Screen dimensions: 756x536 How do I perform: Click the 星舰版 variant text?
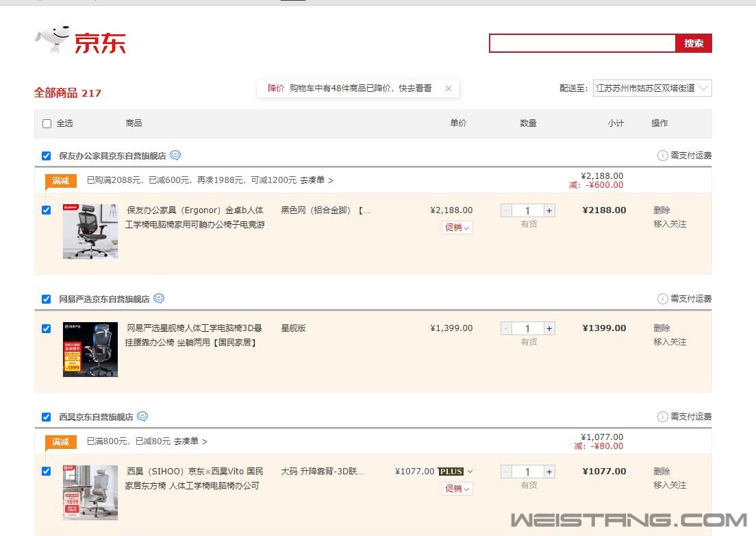[x=293, y=328]
